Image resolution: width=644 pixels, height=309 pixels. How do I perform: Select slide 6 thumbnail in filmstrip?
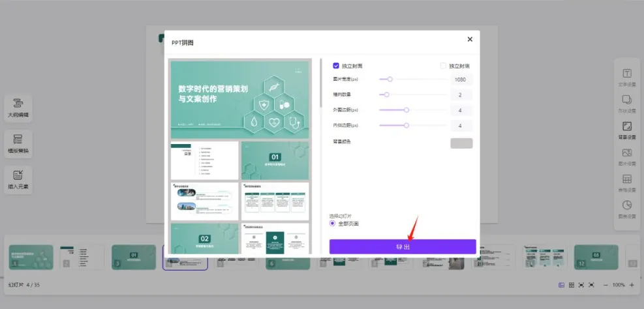click(x=288, y=262)
